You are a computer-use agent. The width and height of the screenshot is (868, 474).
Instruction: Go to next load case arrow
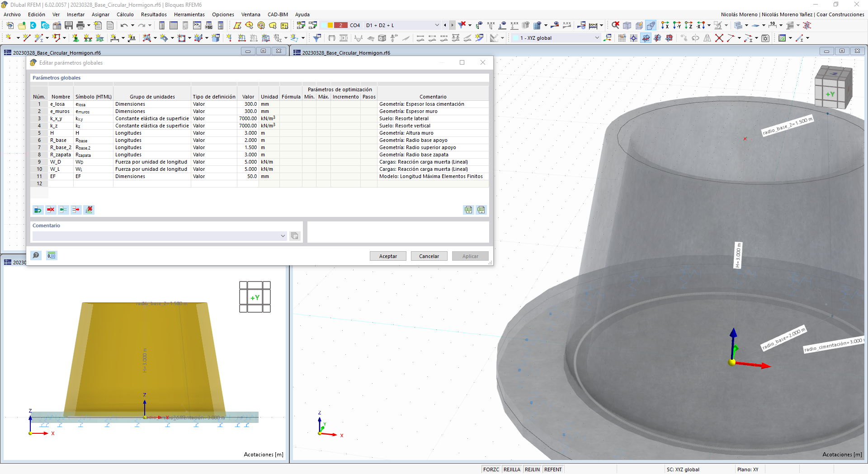(452, 25)
